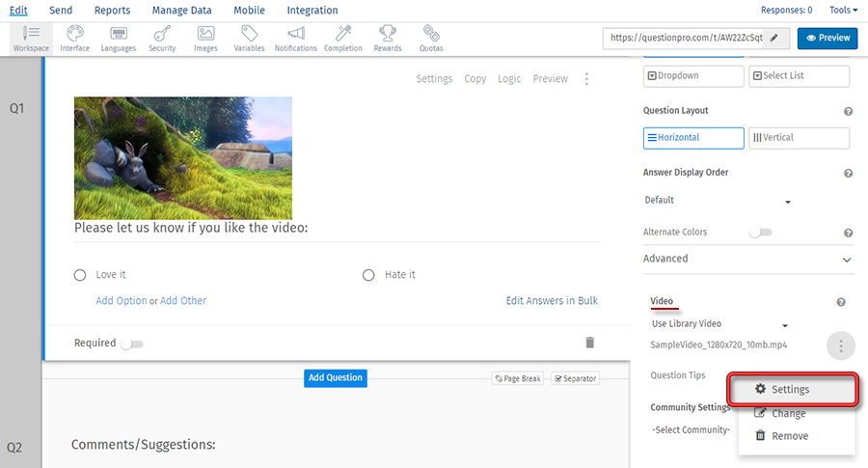Click the blue Preview button
868x468 pixels.
point(827,38)
